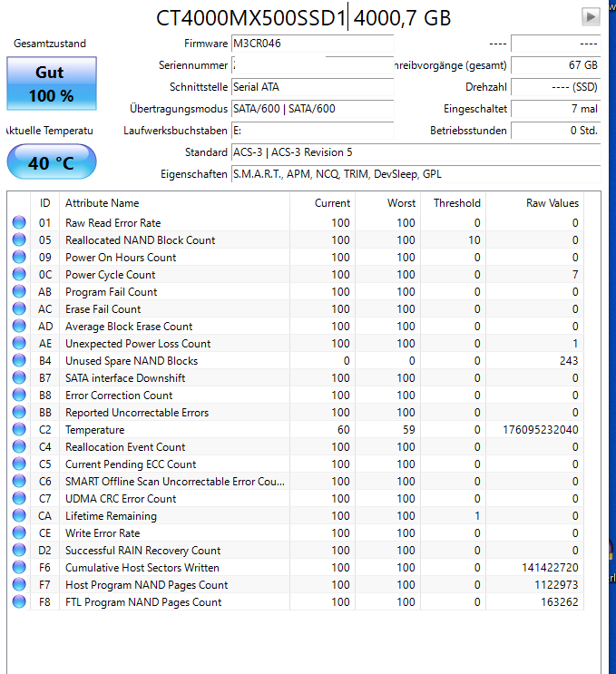Screen dimensions: 616x674
Task: Click the status orb for UDMA CRC Error Count
Action: point(19,499)
